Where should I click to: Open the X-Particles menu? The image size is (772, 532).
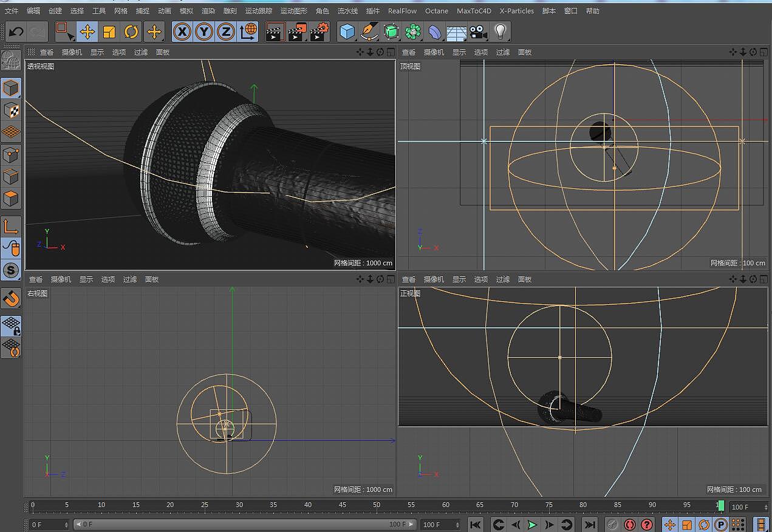point(516,11)
